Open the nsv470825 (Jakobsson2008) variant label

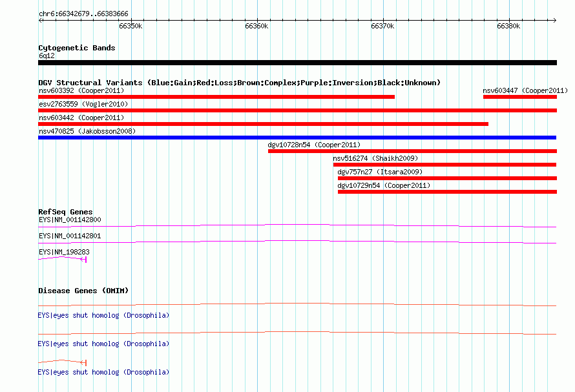[87, 131]
